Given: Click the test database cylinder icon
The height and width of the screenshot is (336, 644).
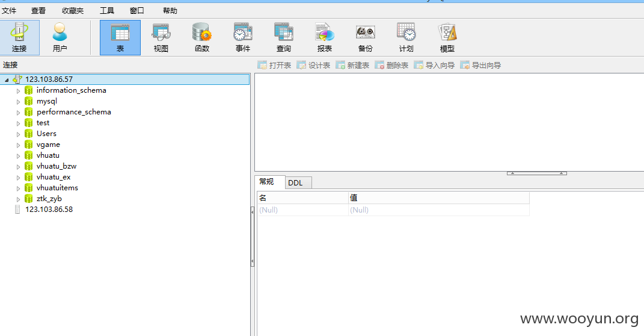Looking at the screenshot, I should pyautogui.click(x=28, y=123).
